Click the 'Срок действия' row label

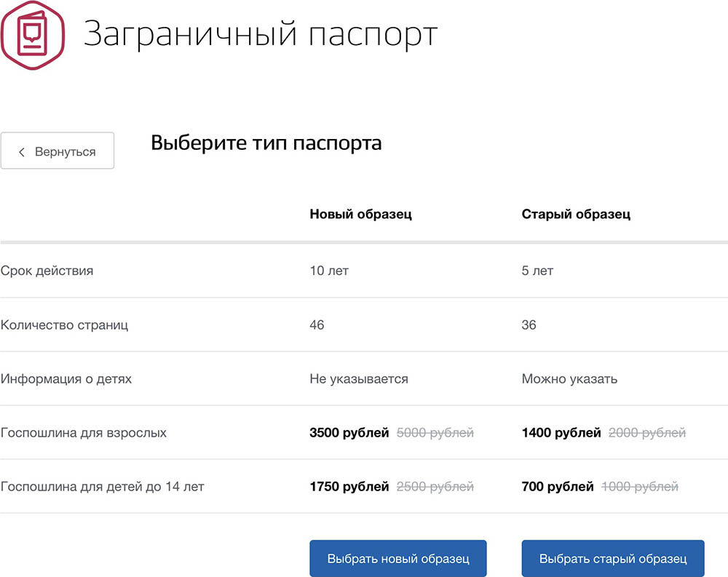(x=47, y=271)
